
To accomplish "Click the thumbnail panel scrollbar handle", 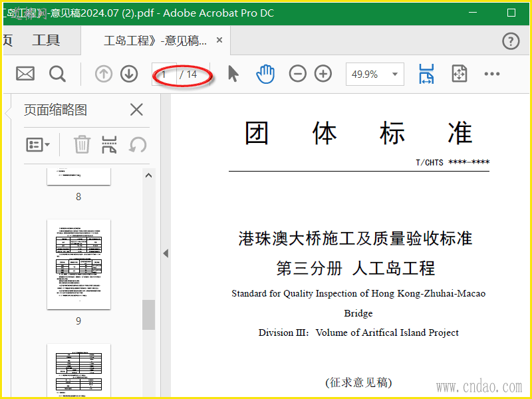I will [148, 315].
